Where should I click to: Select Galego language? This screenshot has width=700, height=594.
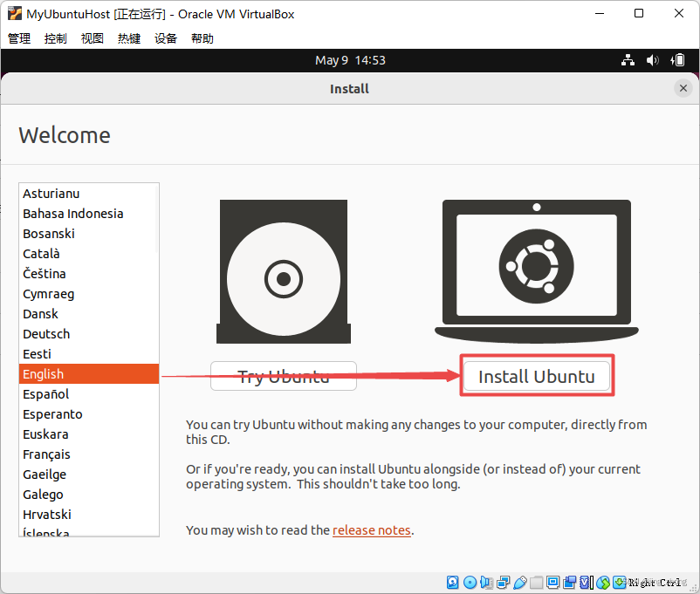[x=89, y=495]
